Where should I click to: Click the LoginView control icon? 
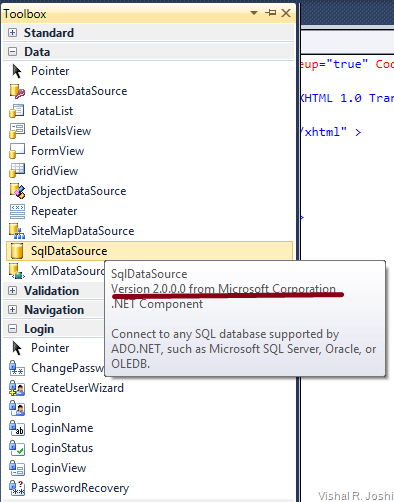click(17, 468)
